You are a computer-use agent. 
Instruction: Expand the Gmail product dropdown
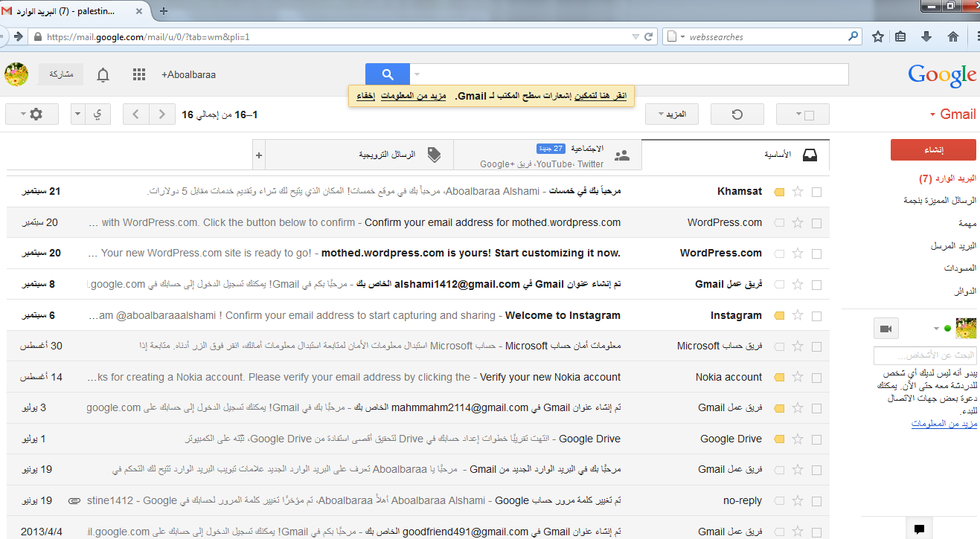pos(932,114)
